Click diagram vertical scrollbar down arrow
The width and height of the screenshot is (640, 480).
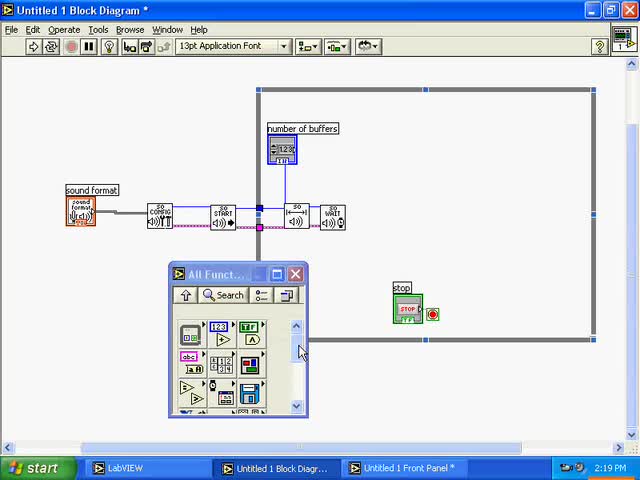(x=631, y=435)
